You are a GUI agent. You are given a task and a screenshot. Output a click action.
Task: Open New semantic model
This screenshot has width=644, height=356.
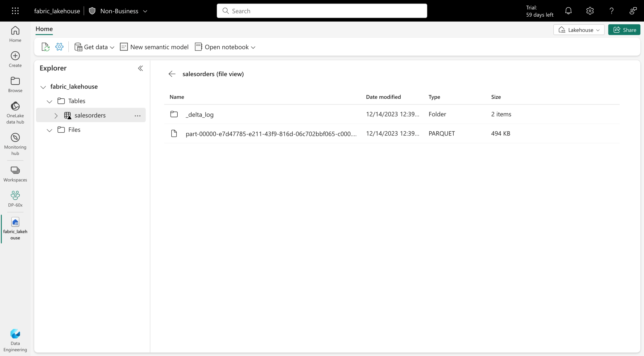(154, 46)
